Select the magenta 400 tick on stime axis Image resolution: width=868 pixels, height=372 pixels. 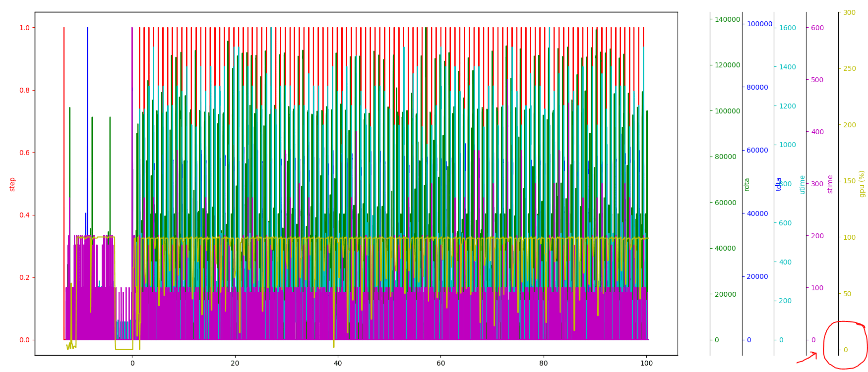point(817,132)
